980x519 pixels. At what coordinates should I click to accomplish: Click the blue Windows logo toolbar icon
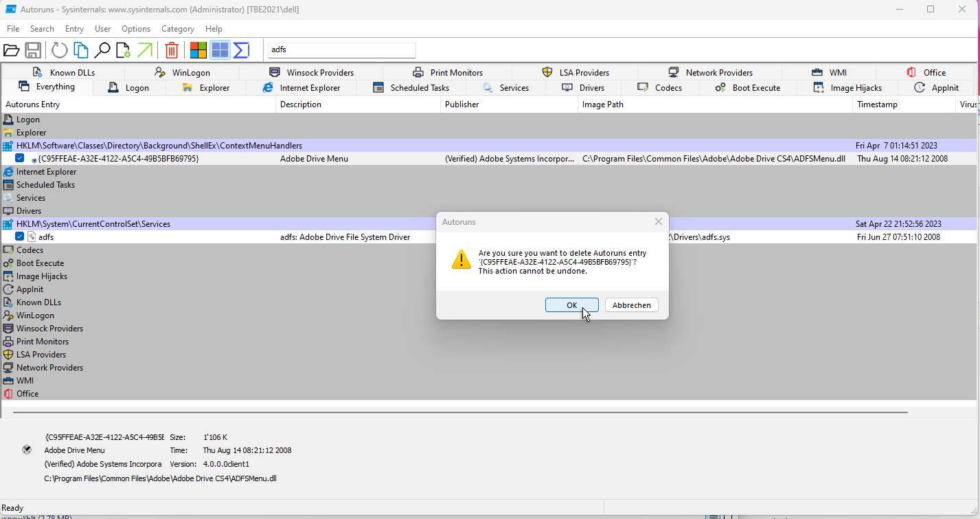pyautogui.click(x=220, y=50)
